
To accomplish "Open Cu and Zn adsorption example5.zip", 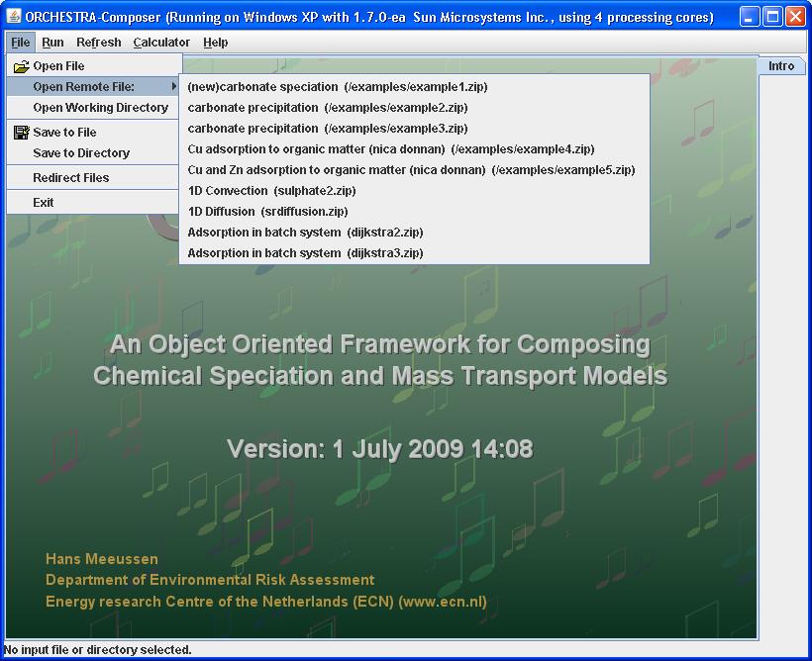I will [414, 170].
